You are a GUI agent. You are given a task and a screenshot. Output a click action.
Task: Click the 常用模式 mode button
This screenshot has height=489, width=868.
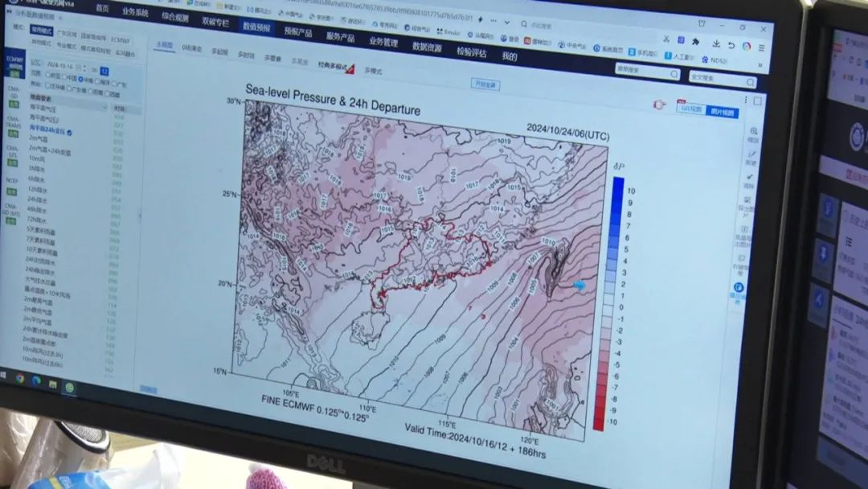41,31
